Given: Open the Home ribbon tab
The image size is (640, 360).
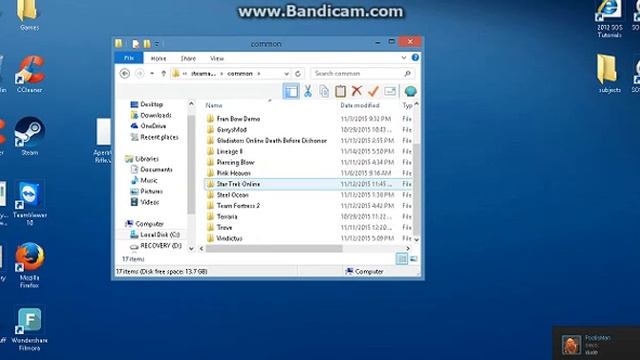Looking at the screenshot, I should click(158, 58).
